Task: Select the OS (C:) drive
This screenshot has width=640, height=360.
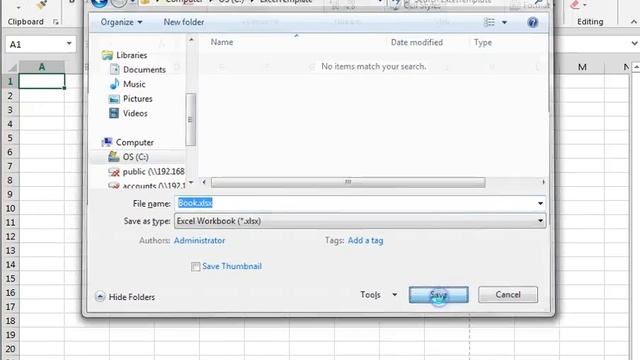Action: [x=136, y=157]
